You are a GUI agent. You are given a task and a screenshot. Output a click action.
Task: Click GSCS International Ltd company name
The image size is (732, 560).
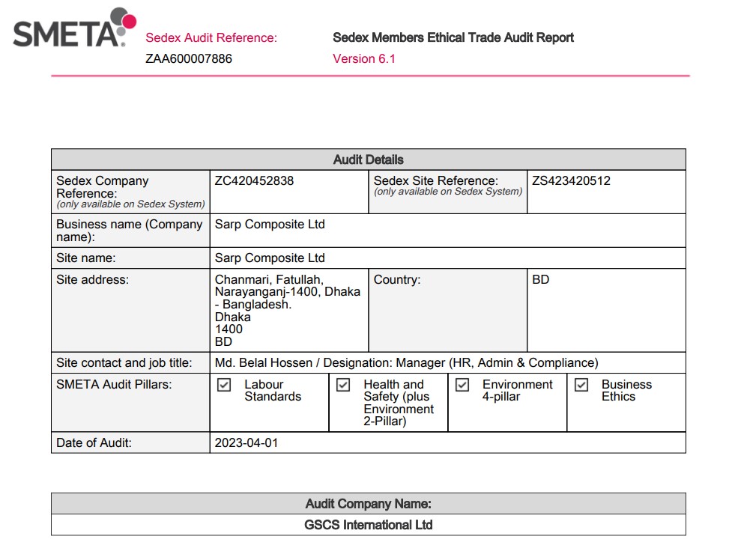tap(368, 525)
